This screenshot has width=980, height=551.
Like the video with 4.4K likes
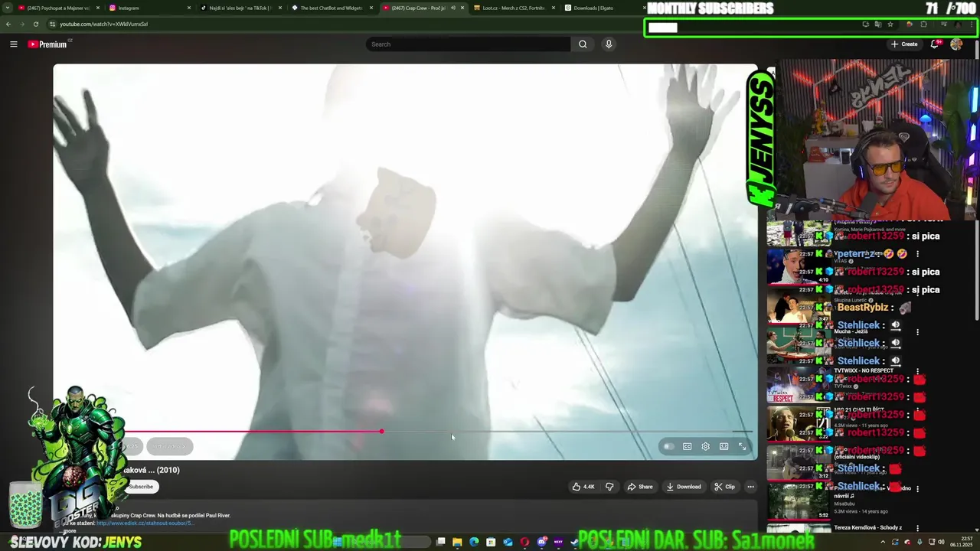point(583,487)
